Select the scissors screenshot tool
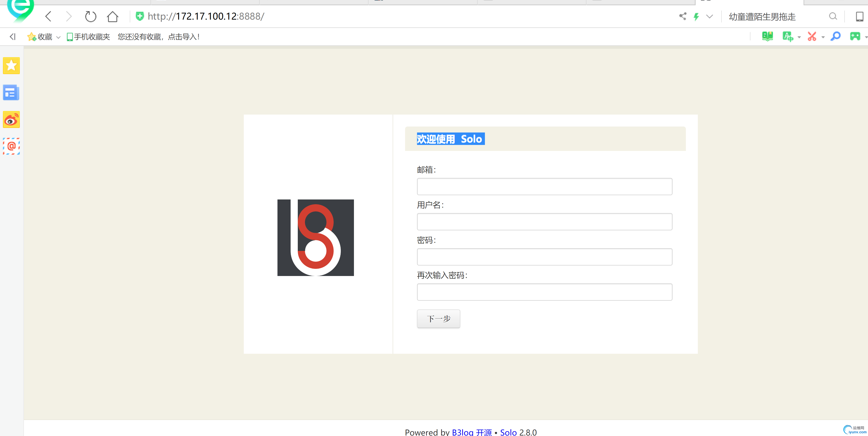 812,36
